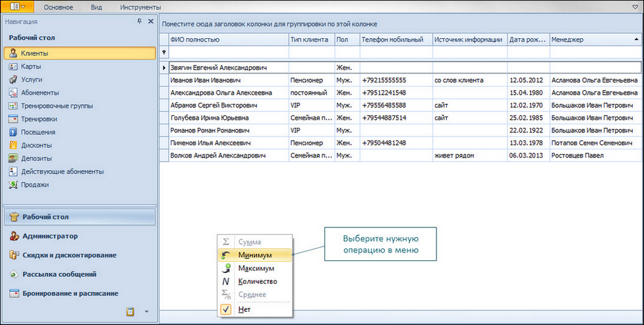
Task: Open the application menu button dropdown
Action: pos(17,7)
